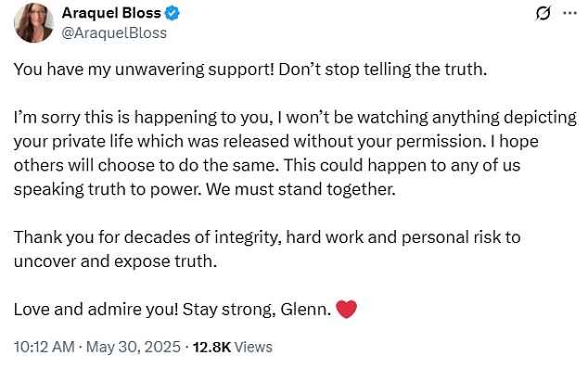Click the line 'uncover and expose truth'
The image size is (588, 369).
pos(116,261)
